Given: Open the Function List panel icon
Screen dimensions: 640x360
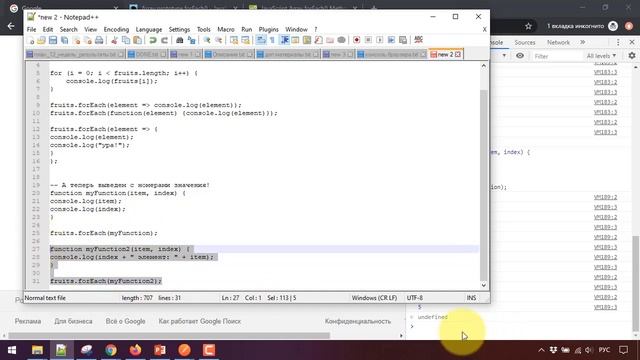Looking at the screenshot, I should [x=318, y=40].
